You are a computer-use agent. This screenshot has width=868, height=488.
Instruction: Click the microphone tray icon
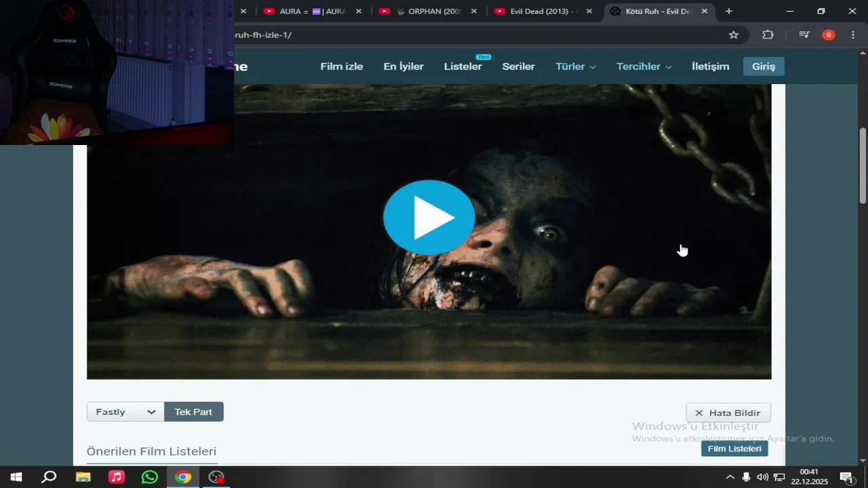click(747, 477)
